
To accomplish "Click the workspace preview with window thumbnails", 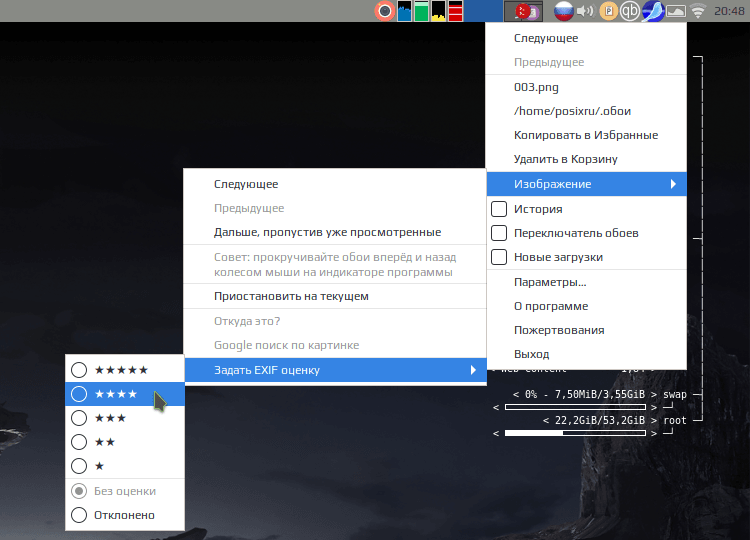I will tap(523, 11).
